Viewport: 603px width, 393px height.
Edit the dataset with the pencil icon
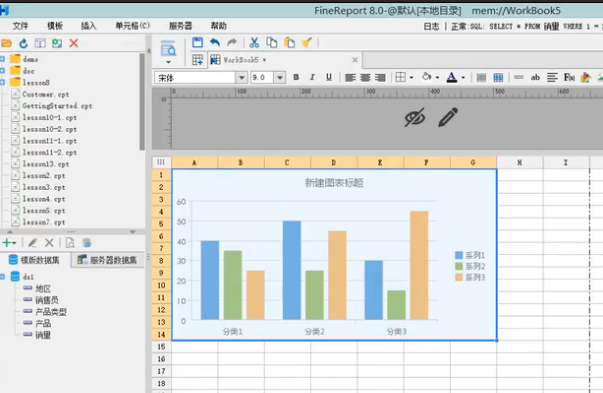[x=33, y=243]
